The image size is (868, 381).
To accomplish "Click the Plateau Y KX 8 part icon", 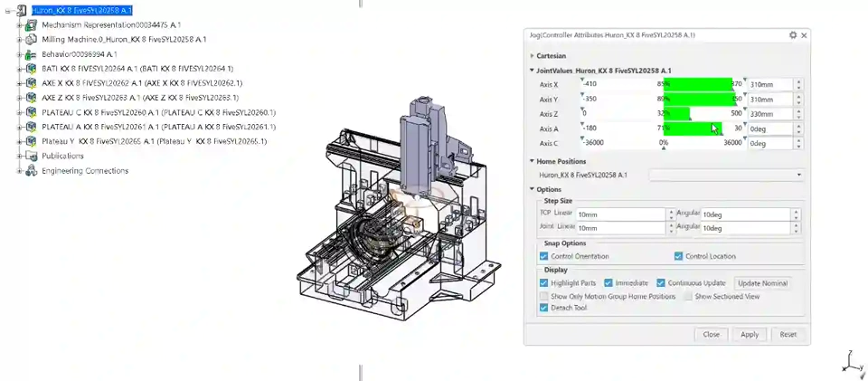I will tap(32, 141).
